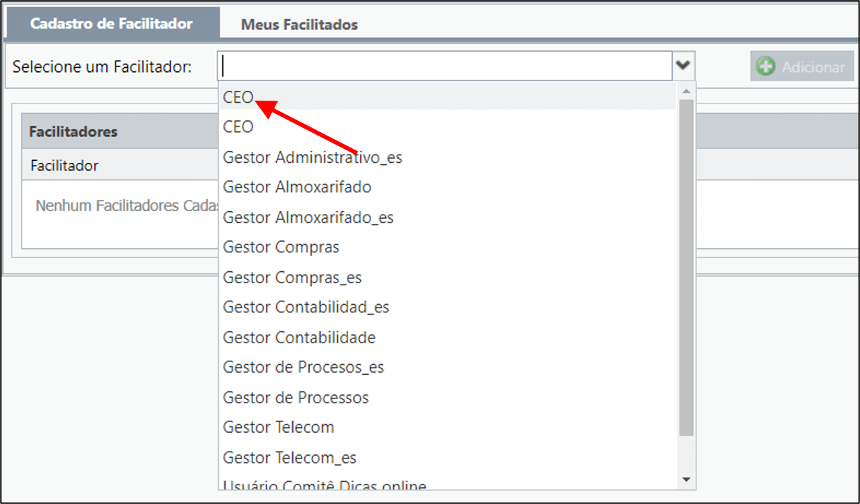Click the dropdown list scroll-down arrow
This screenshot has height=504, width=860.
[686, 480]
